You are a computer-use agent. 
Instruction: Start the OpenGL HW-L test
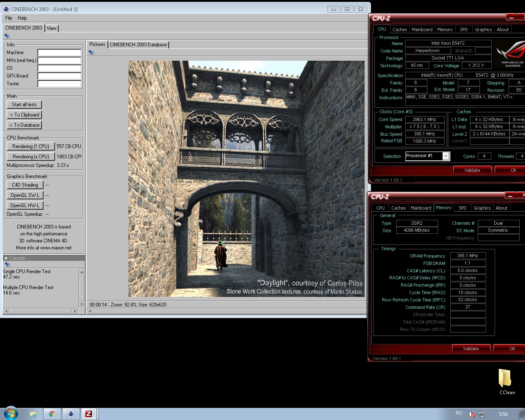(25, 205)
